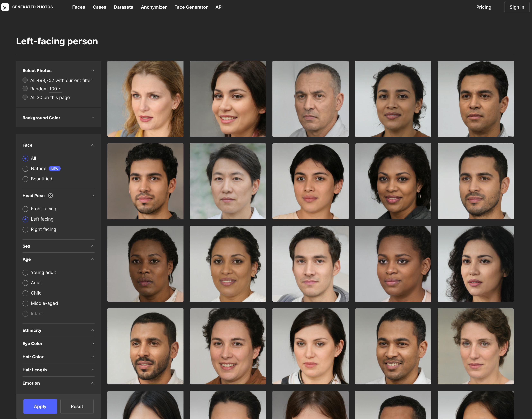Go to the Datasets page
This screenshot has height=419, width=532.
point(123,7)
